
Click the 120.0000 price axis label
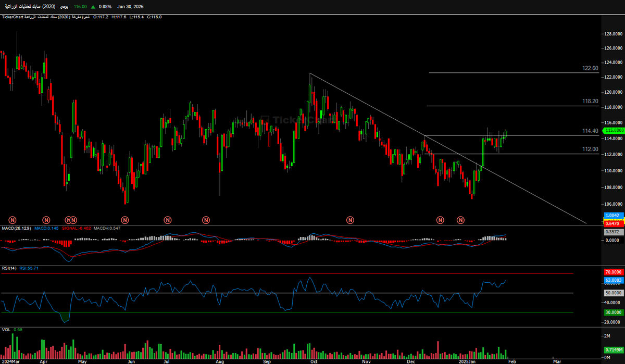click(614, 92)
